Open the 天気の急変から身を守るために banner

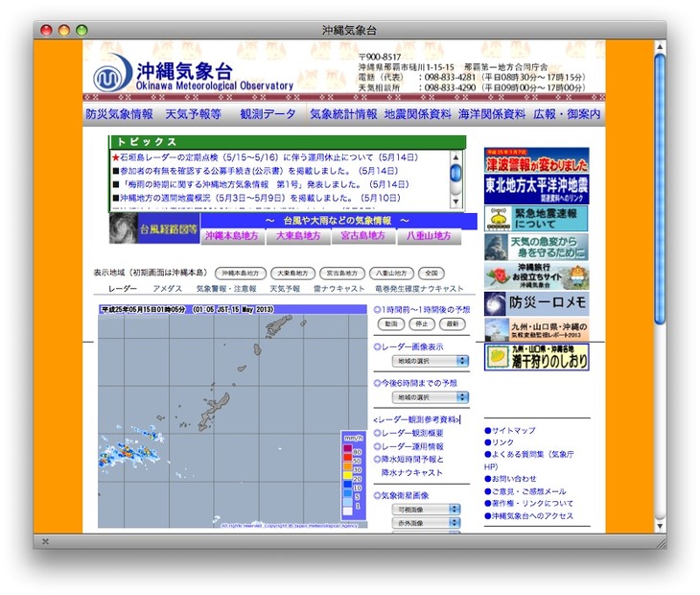point(537,247)
